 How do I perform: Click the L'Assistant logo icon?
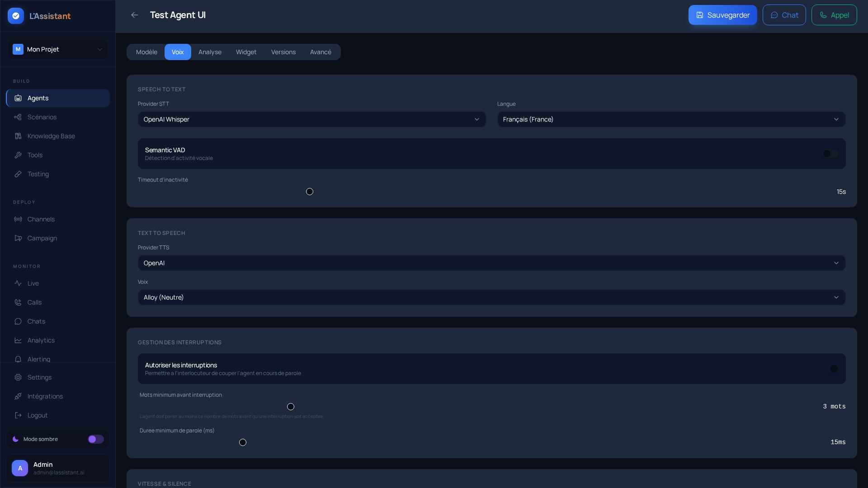(16, 16)
